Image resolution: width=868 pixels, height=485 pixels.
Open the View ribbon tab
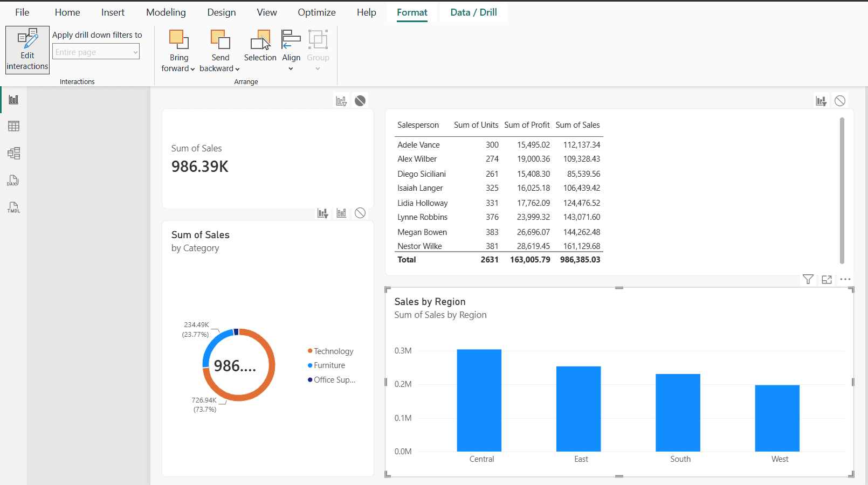pyautogui.click(x=267, y=12)
